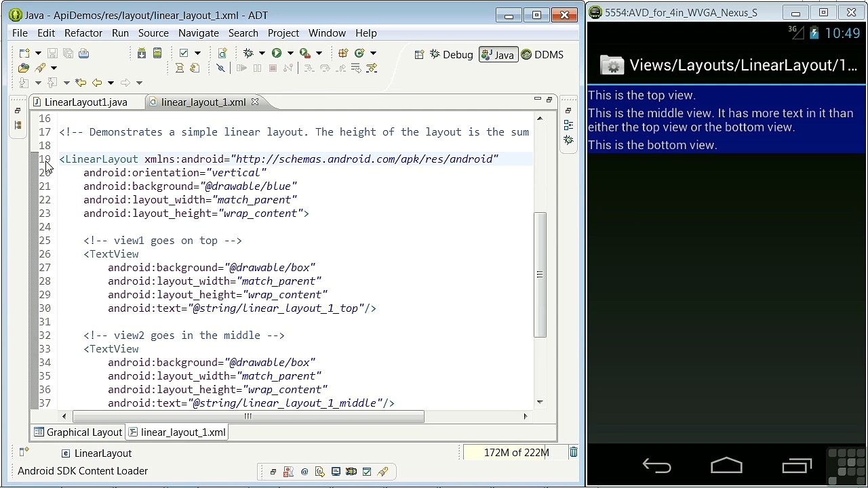Open the Navigate menu
868x488 pixels.
[199, 33]
